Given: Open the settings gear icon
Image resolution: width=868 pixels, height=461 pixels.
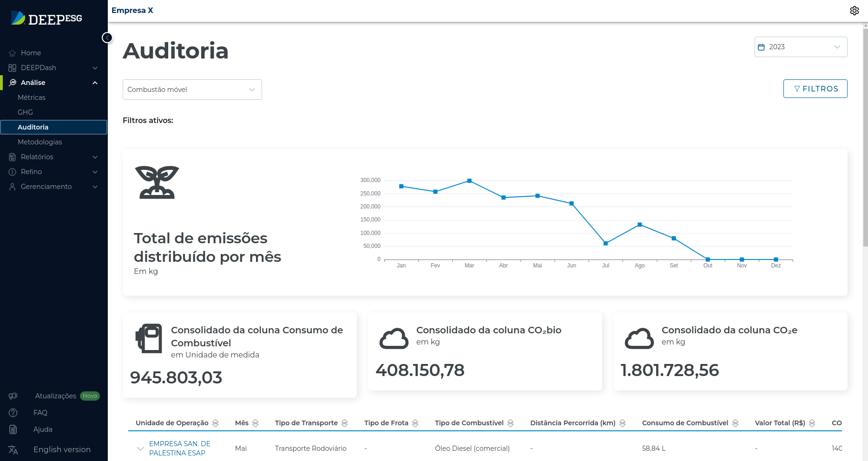Looking at the screenshot, I should pos(854,11).
